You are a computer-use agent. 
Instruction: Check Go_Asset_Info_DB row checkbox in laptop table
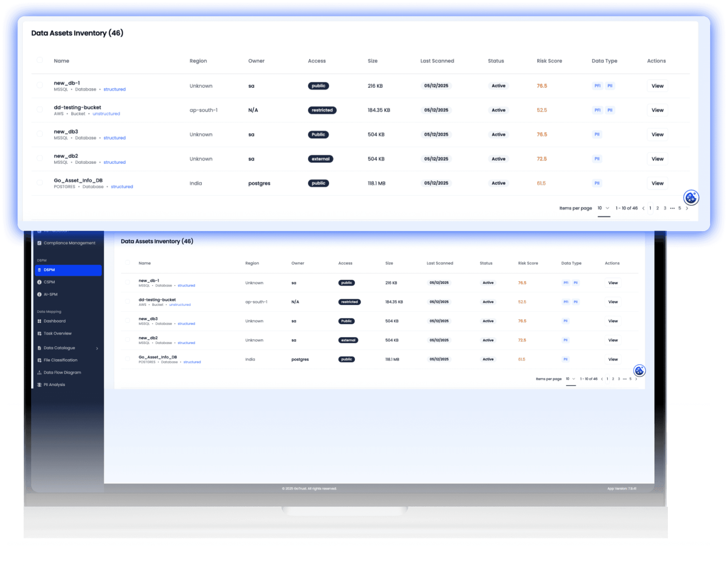[x=127, y=358]
